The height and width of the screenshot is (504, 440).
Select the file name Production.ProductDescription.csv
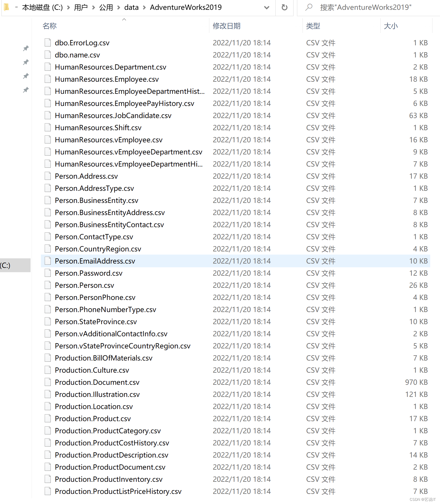coord(112,455)
